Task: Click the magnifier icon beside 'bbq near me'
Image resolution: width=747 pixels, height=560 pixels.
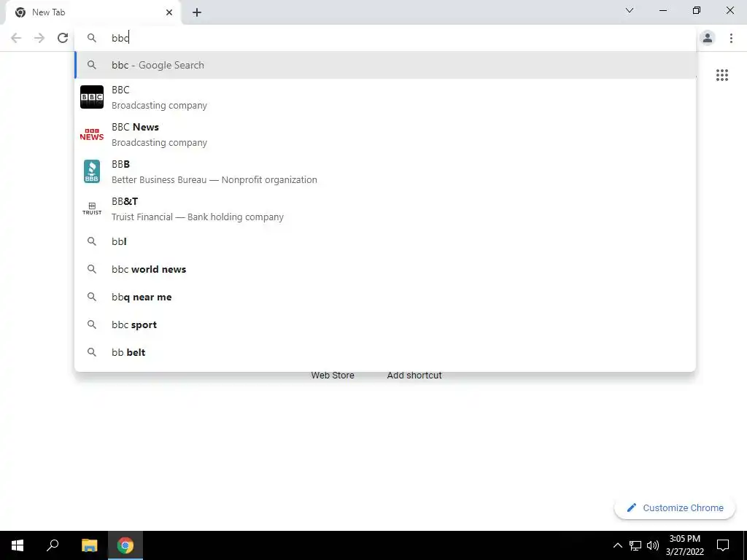Action: point(91,297)
